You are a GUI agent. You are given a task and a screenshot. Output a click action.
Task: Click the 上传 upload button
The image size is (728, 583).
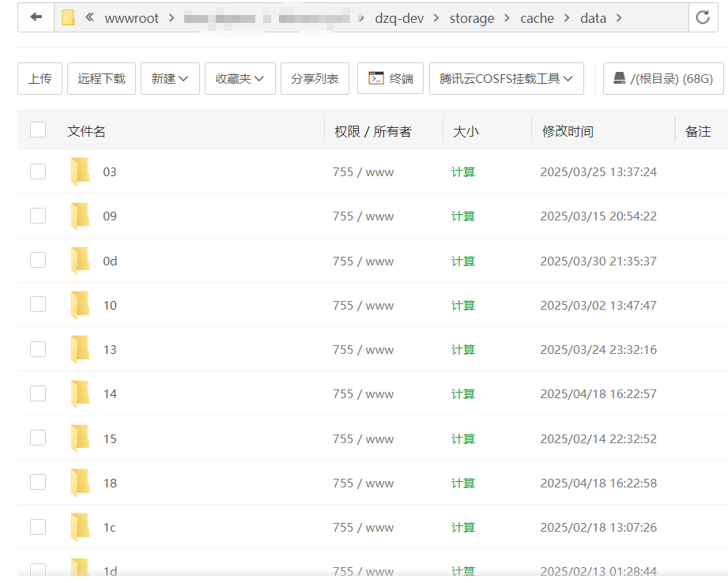pos(40,78)
